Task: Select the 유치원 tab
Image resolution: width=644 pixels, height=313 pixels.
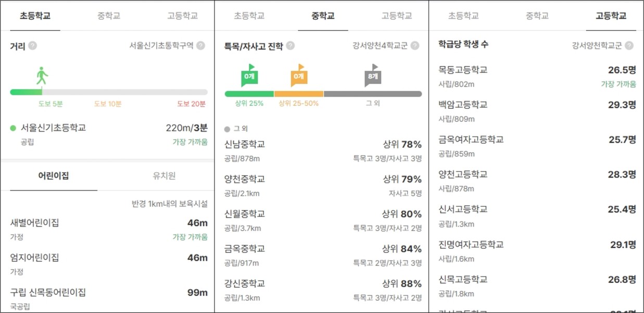Action: (x=164, y=176)
